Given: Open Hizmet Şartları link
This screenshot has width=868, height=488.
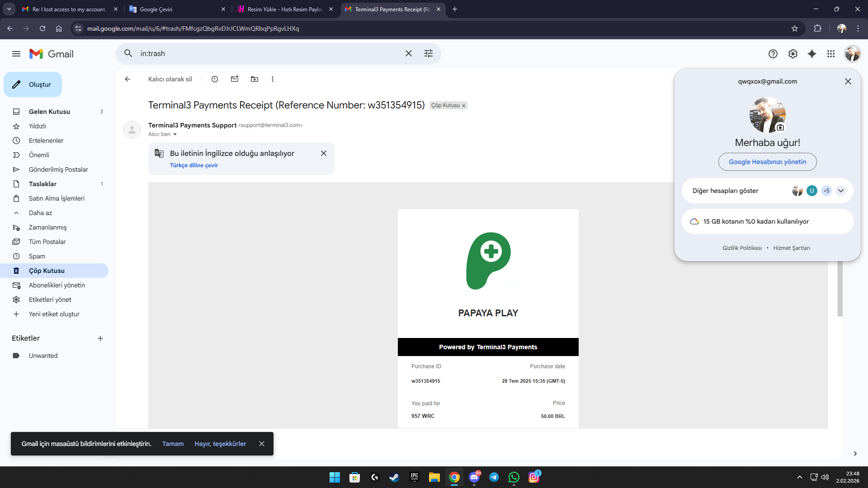Looking at the screenshot, I should 792,248.
